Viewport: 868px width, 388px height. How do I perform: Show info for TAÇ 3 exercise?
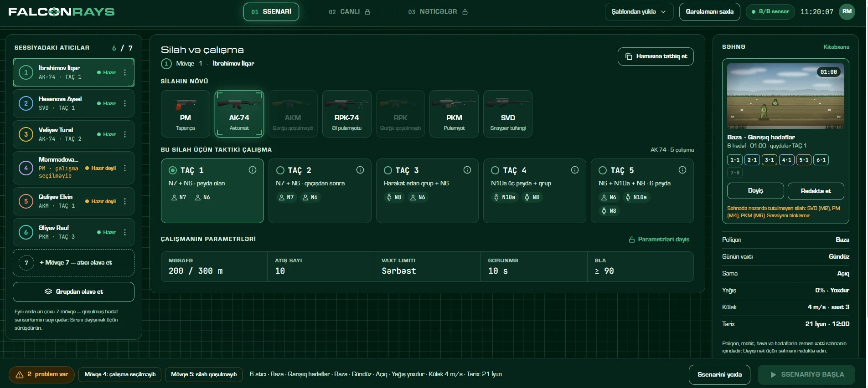pyautogui.click(x=467, y=170)
